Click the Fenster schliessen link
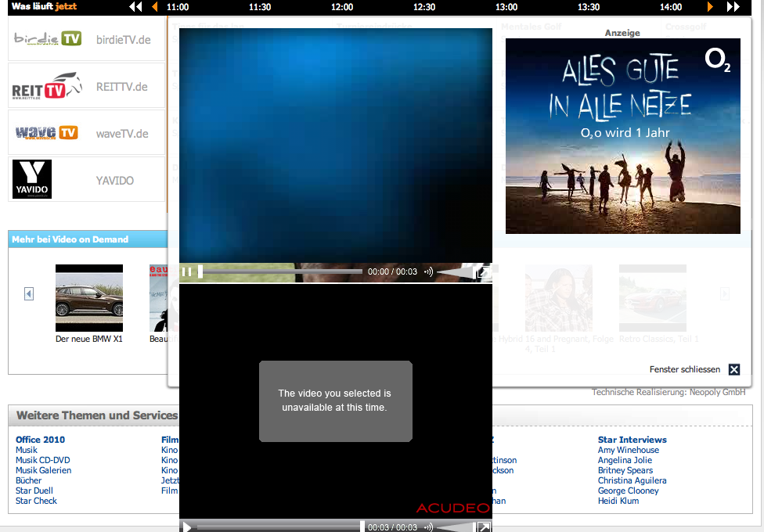This screenshot has width=764, height=532. (684, 370)
